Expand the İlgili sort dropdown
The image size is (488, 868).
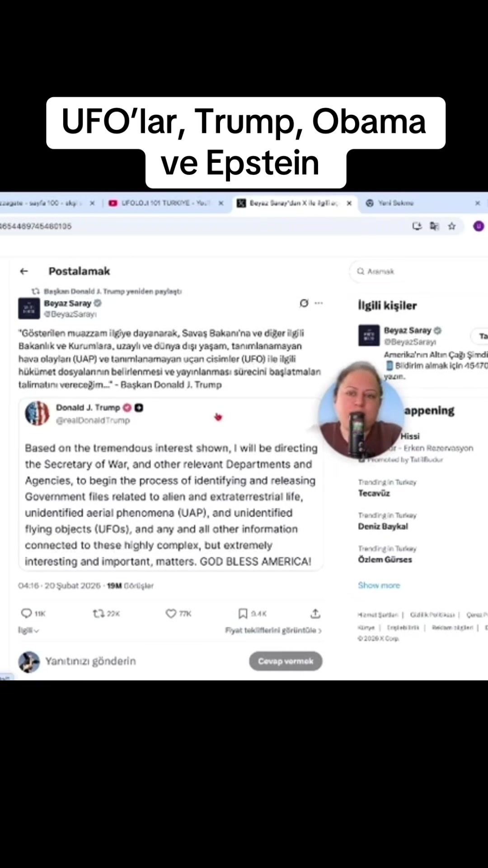pyautogui.click(x=28, y=630)
